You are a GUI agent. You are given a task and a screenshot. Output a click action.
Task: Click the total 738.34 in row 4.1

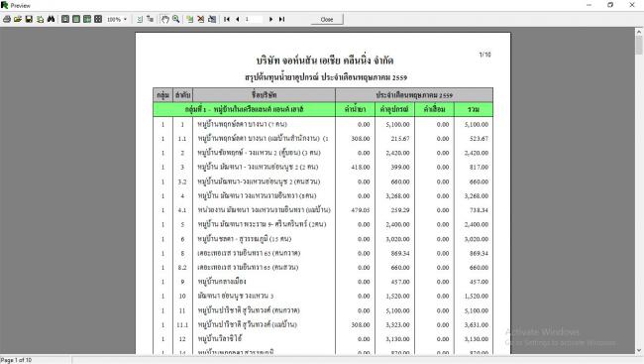479,210
